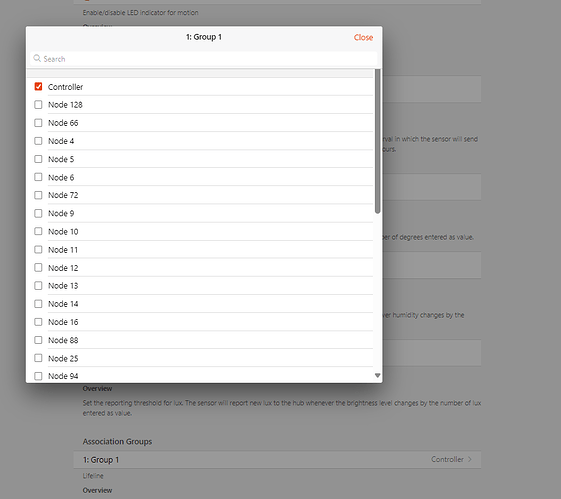
Task: Click the 'Node 25' label text
Action: click(x=63, y=358)
